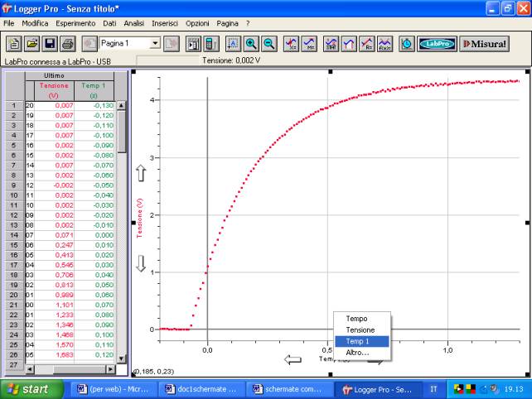The width and height of the screenshot is (532, 399).
Task: Click table scrollbar down arrow
Action: pos(122,358)
